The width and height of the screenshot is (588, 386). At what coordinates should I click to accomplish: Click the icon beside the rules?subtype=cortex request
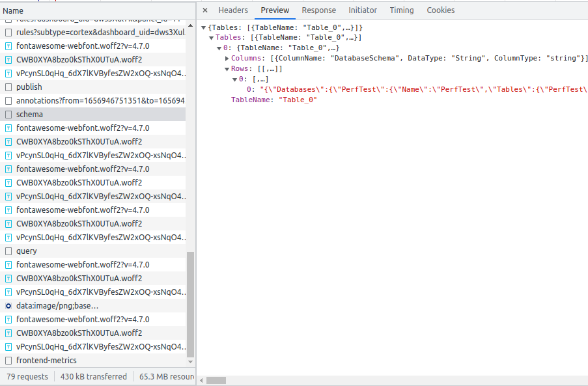pos(8,32)
